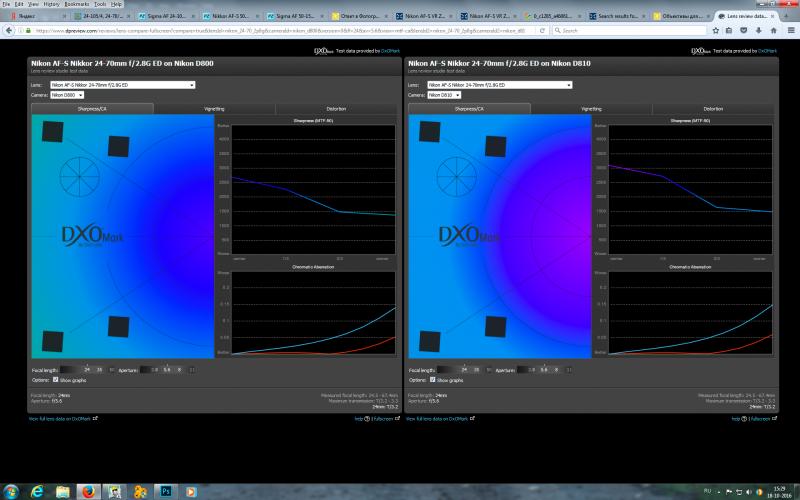Open the Firefox hamburger menu
This screenshot has width=800, height=500.
(791, 31)
